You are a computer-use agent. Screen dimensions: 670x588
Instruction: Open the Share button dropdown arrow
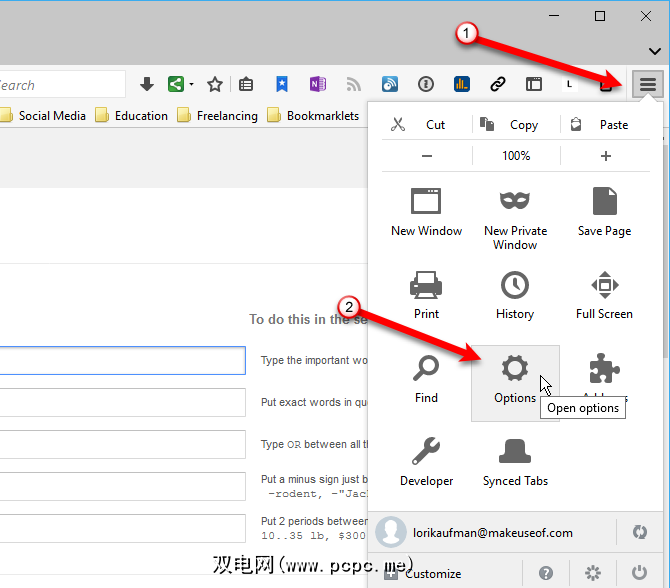point(191,84)
